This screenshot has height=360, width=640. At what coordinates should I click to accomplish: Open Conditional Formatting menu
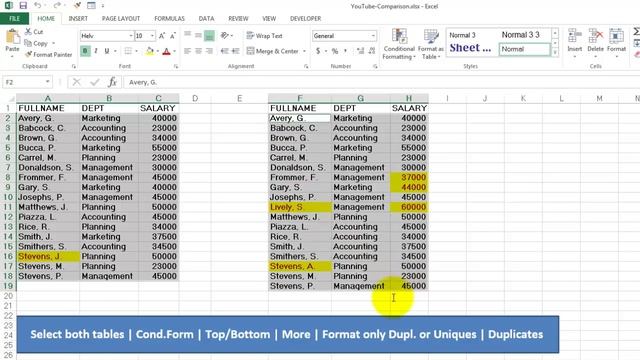[399, 44]
